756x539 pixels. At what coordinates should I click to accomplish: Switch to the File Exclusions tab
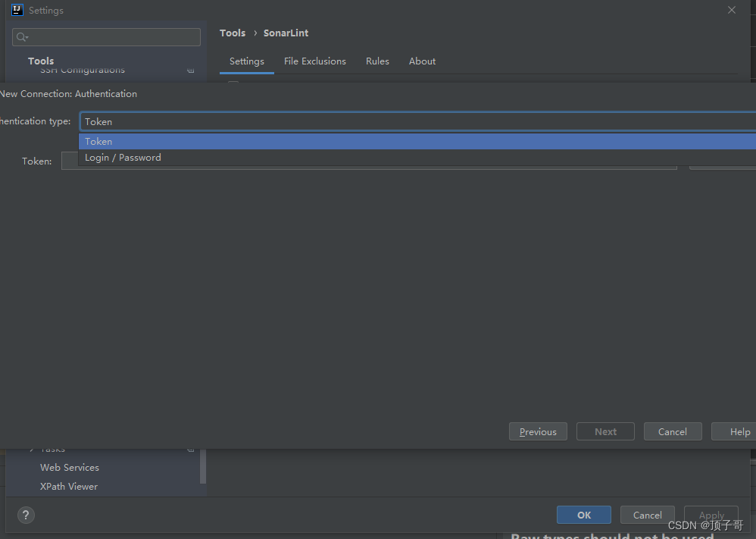tap(315, 61)
